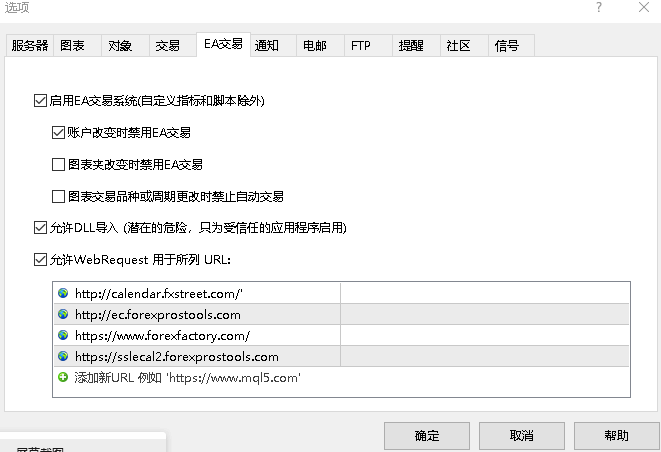
Task: Click globe icon beside sslecal2.forexprostools.com URL
Action: click(63, 356)
